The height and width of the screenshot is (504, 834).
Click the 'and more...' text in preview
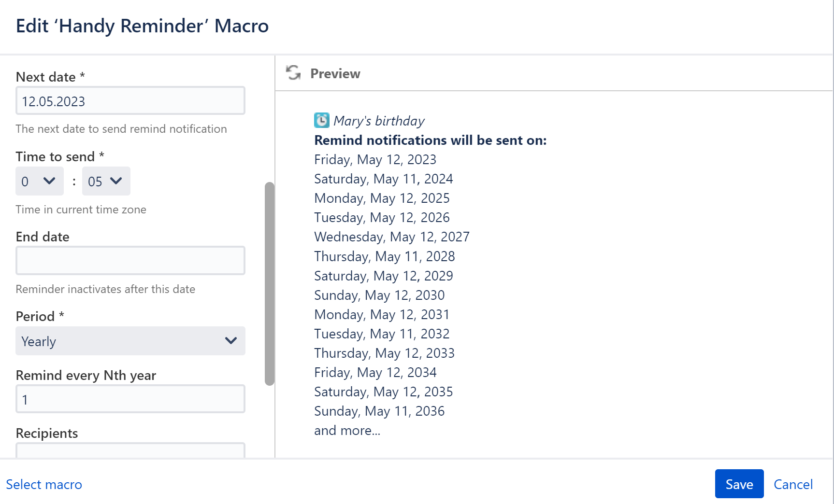click(347, 430)
